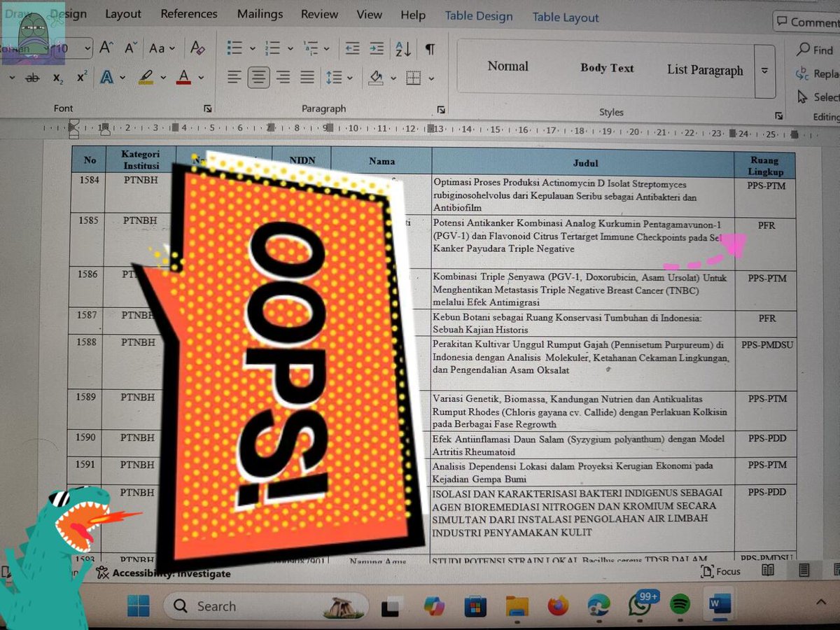Expand font color options arrow
Screen dimensions: 840x630
point(201,77)
